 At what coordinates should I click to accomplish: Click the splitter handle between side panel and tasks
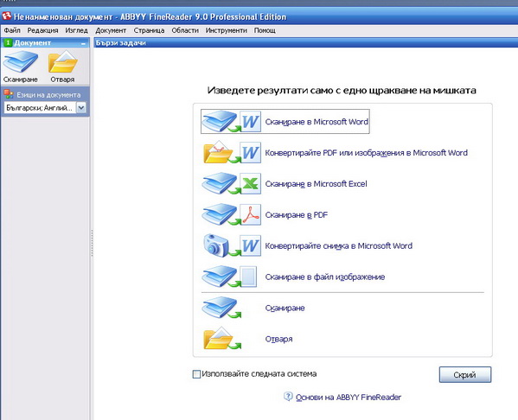92,243
